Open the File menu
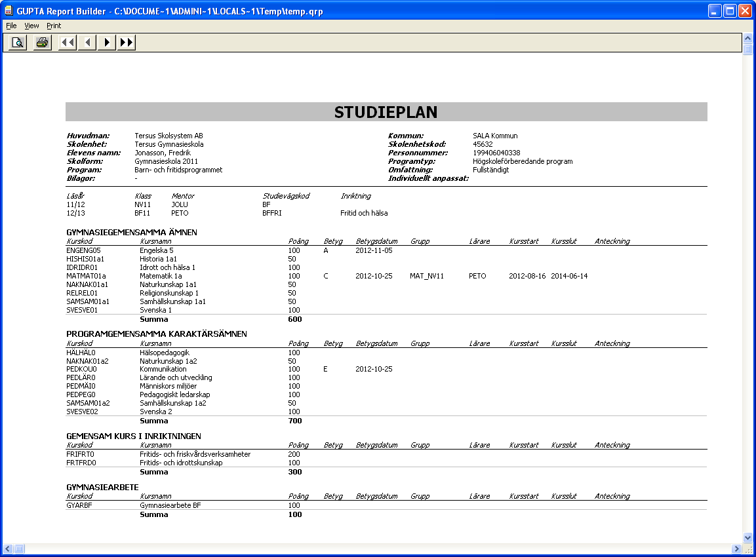The height and width of the screenshot is (557, 756). 10,26
